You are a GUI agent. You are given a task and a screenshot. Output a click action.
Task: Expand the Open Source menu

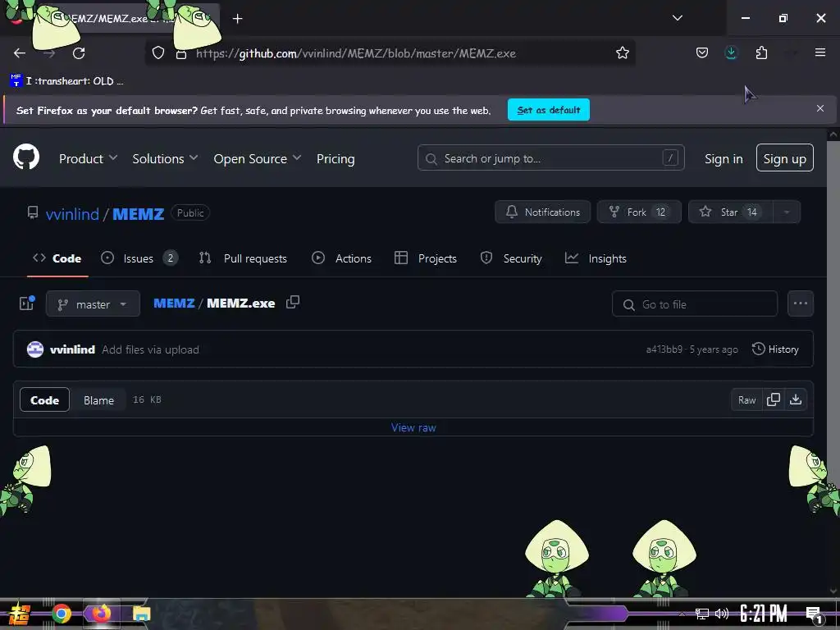257,158
